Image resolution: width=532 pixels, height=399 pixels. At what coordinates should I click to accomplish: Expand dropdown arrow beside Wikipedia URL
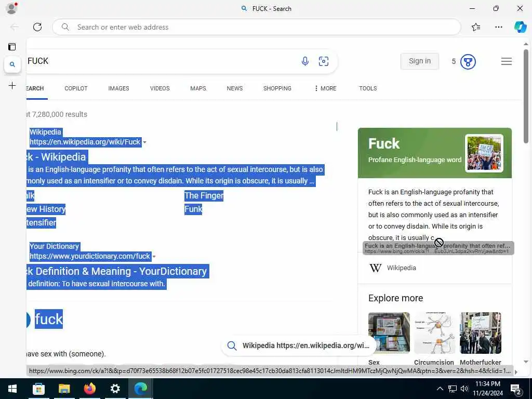coord(144,142)
